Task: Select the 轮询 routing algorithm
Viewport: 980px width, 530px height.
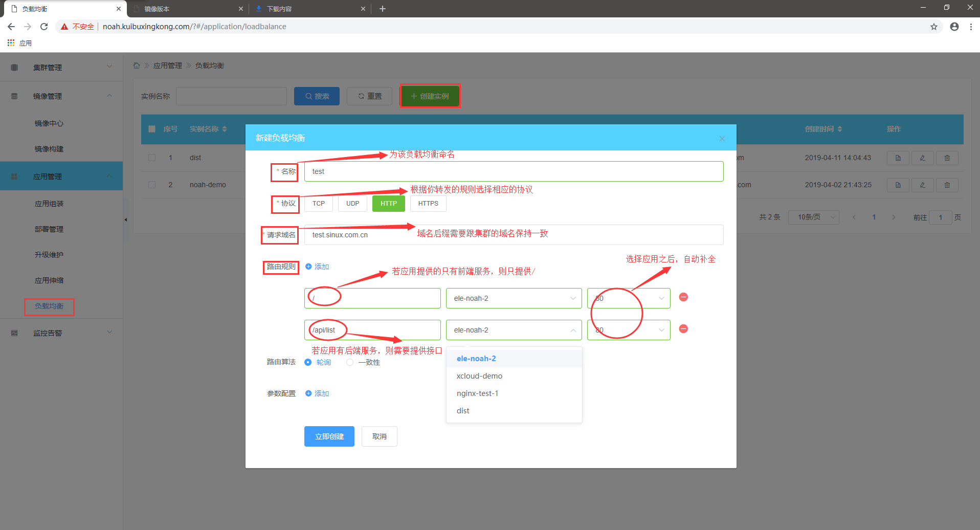Action: tap(318, 362)
